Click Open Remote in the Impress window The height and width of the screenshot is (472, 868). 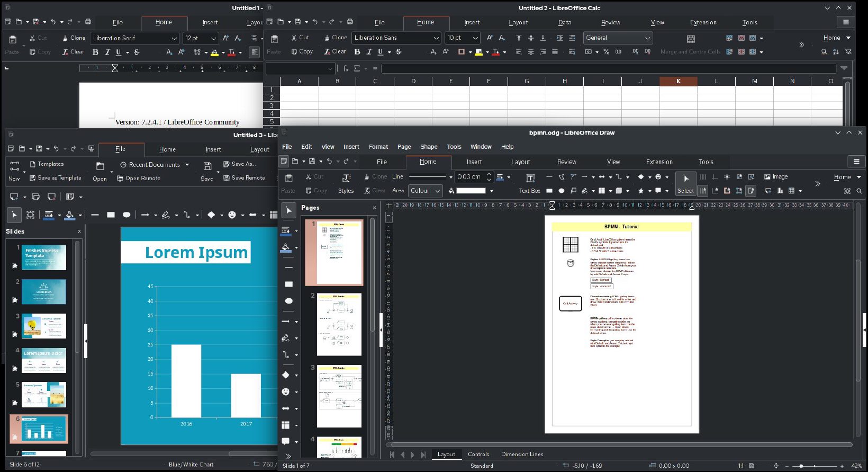(139, 178)
